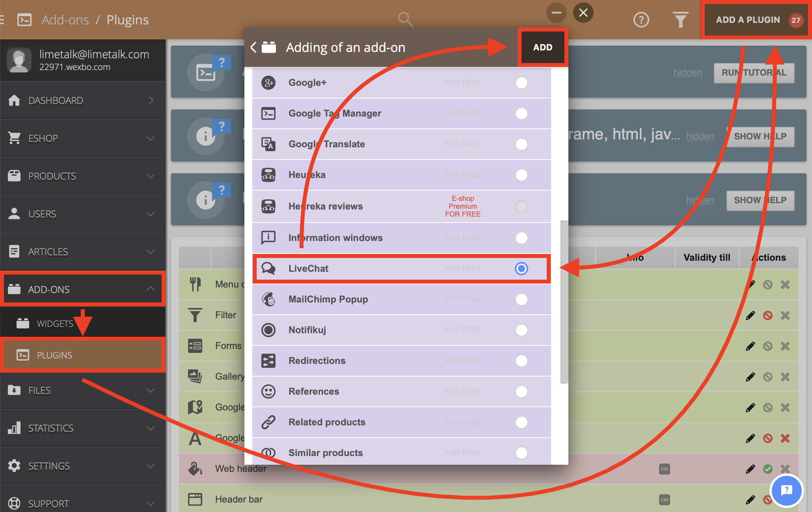The width and height of the screenshot is (812, 512).
Task: Expand the Dashboard sidebar item arrow
Action: [151, 100]
